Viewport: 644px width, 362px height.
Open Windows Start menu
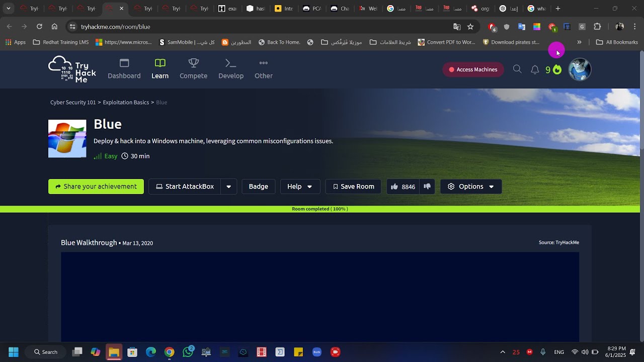pos(14,352)
